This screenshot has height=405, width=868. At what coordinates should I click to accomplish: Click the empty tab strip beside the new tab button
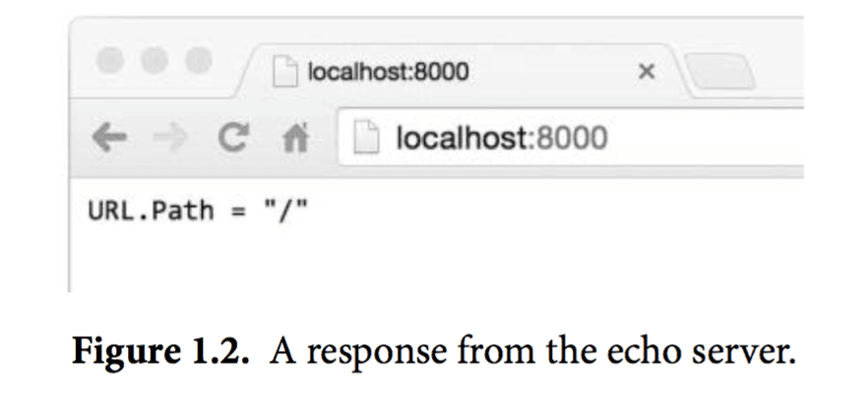pyautogui.click(x=781, y=69)
